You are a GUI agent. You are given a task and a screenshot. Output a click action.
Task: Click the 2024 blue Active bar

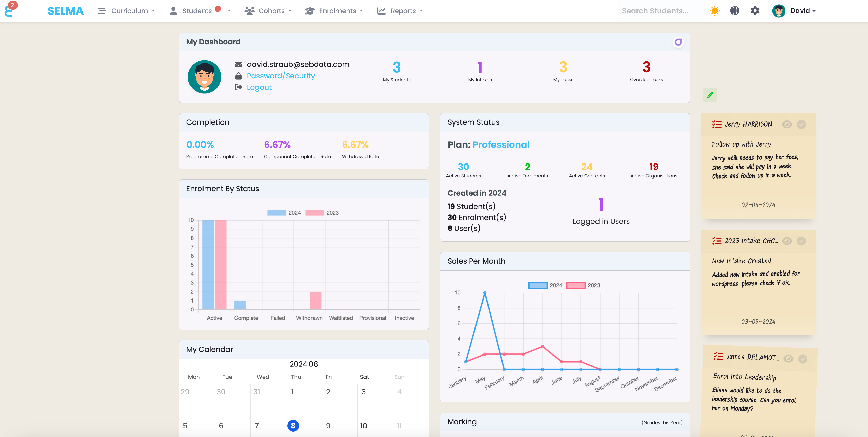(208, 265)
